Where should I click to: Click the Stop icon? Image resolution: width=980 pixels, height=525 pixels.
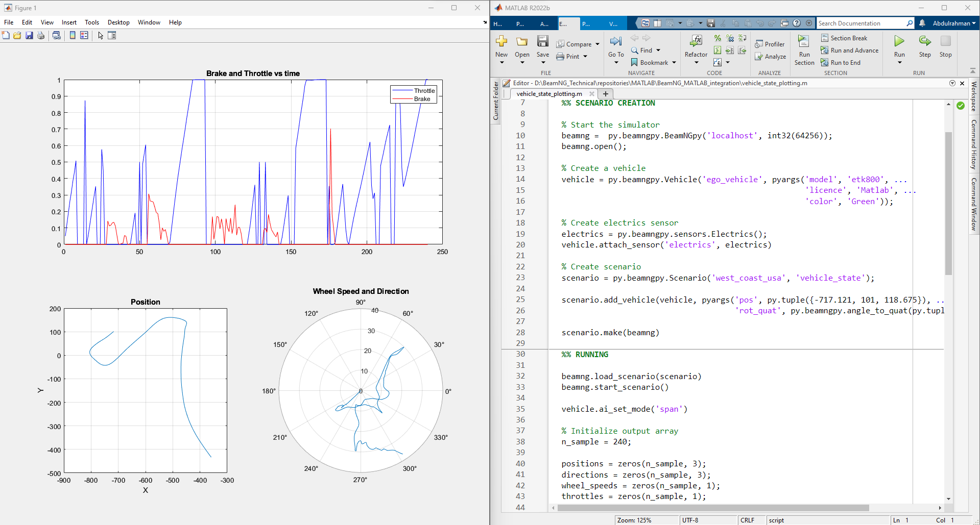(945, 41)
